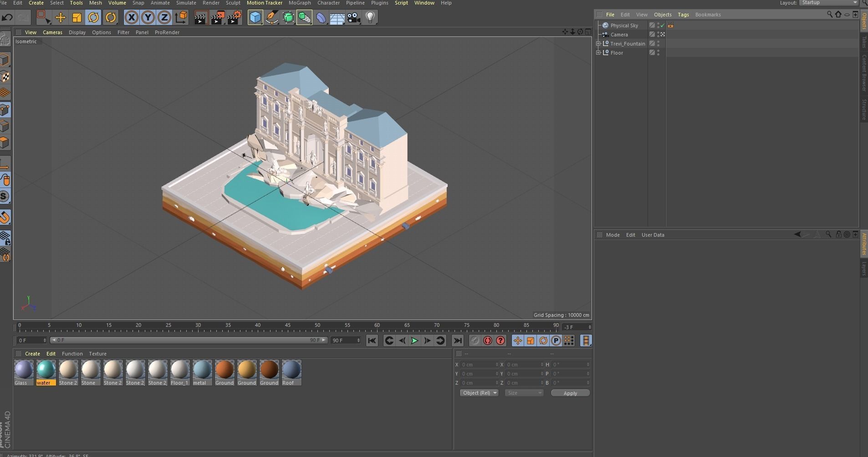Open the Sculpt menu

point(233,3)
